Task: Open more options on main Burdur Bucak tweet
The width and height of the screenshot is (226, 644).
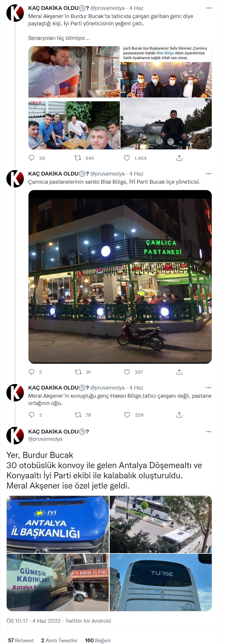Action: (x=209, y=432)
